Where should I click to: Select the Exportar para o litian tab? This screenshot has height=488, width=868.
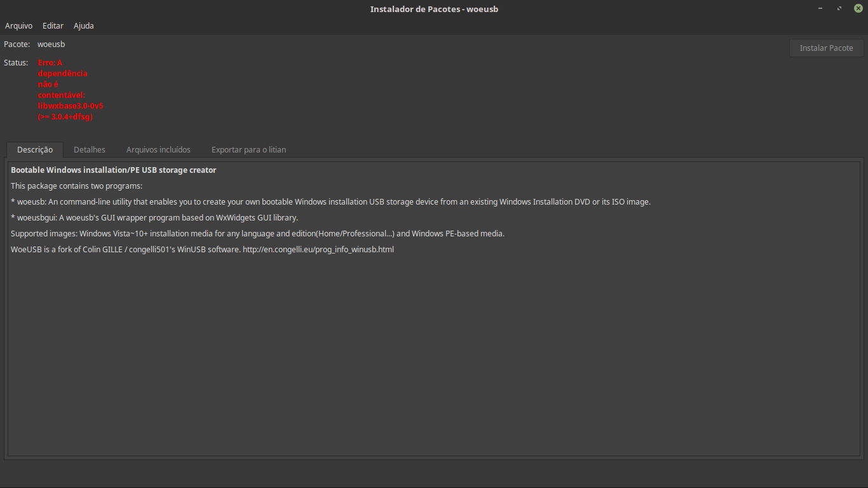pos(248,149)
